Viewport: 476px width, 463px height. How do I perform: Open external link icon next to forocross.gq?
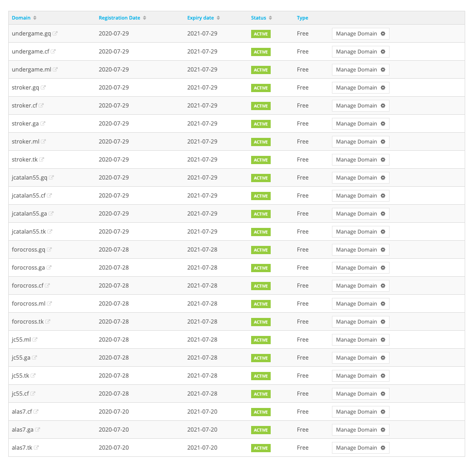pos(49,250)
